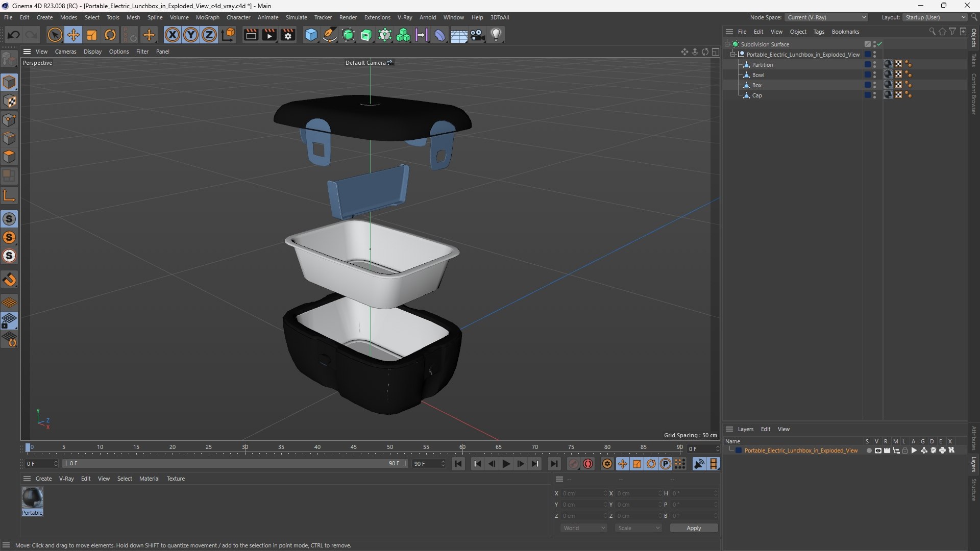
Task: Open viewport Cameras menu
Action: (65, 52)
